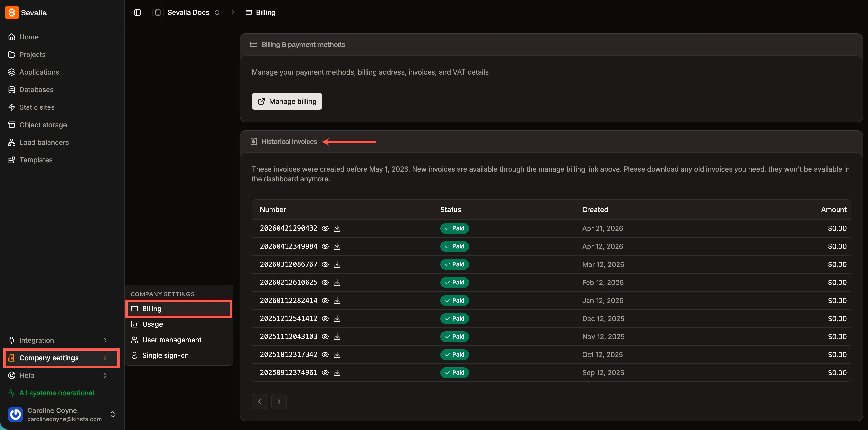Image resolution: width=868 pixels, height=430 pixels.
Task: View invoice 20260412349984 with eye icon
Action: click(325, 246)
